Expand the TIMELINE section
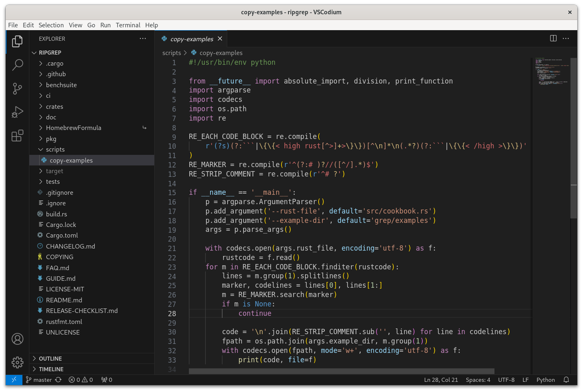This screenshot has height=392, width=583. click(x=92, y=369)
